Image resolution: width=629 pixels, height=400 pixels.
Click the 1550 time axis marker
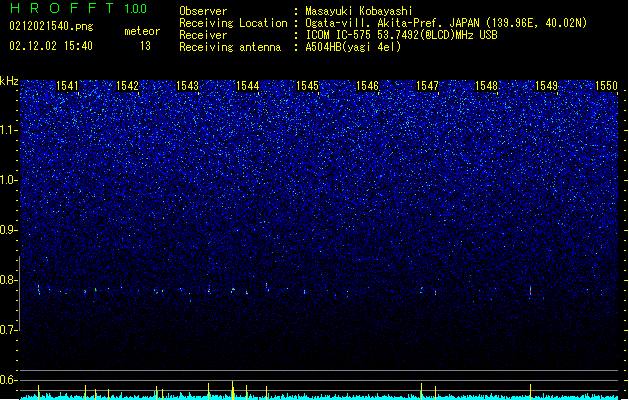click(x=606, y=86)
